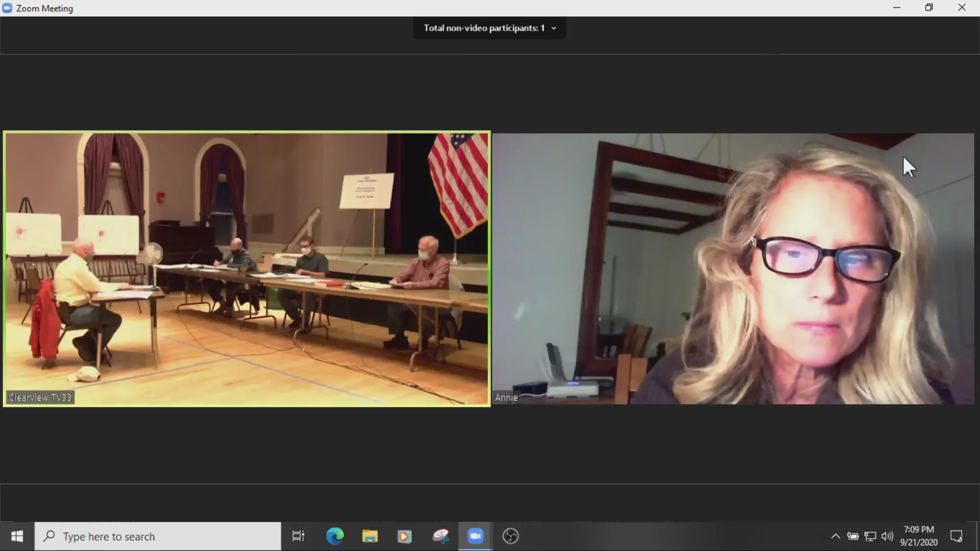Open File Explorer from the taskbar
Viewport: 980px width, 551px height.
[370, 536]
